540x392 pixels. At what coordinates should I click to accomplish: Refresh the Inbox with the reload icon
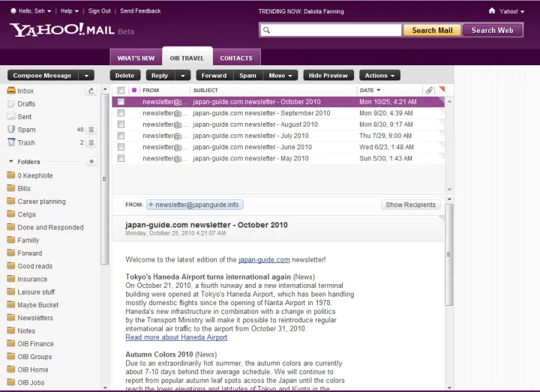91,91
